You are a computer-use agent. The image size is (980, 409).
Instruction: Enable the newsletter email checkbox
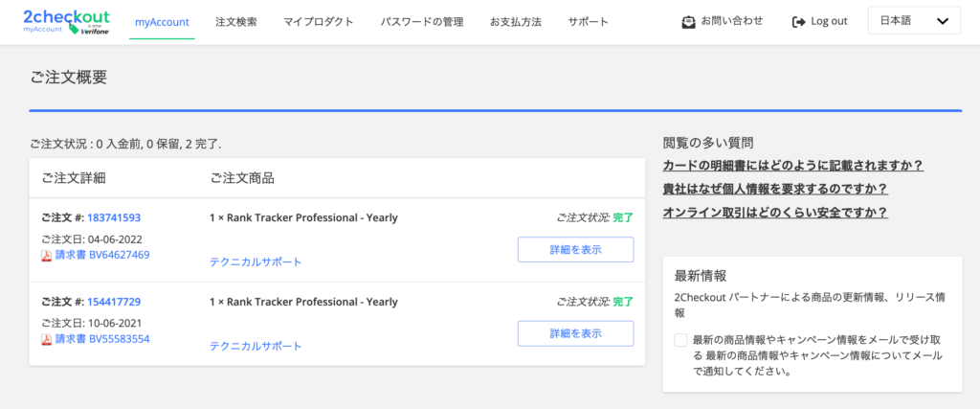click(680, 340)
